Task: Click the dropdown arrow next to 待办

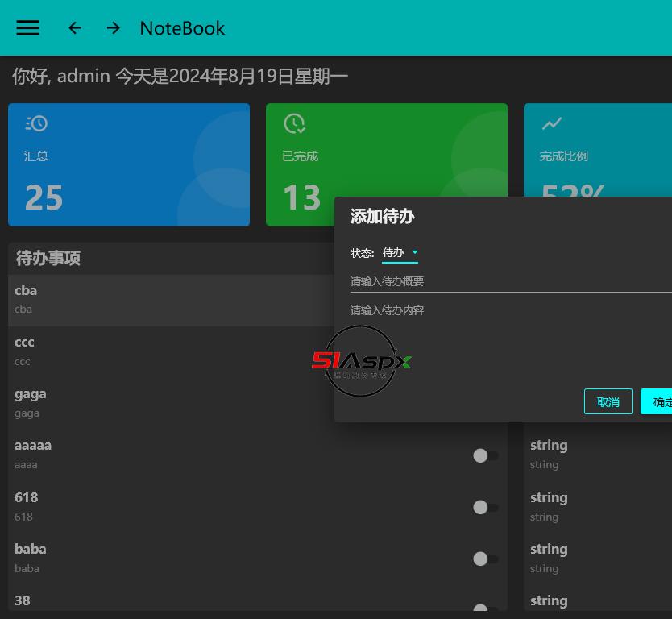Action: click(x=415, y=253)
